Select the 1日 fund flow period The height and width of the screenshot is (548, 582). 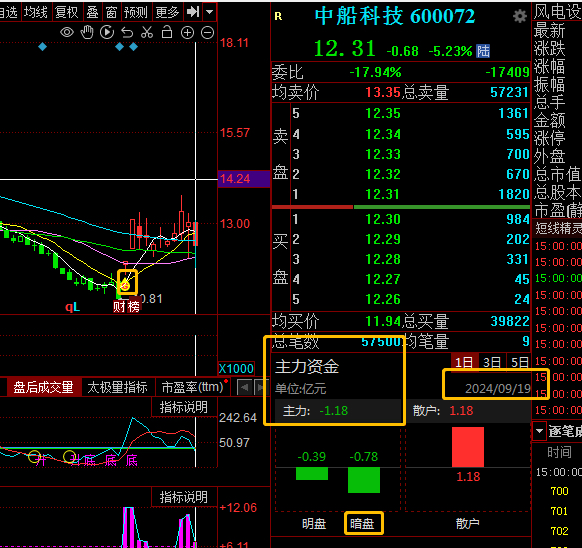(464, 362)
